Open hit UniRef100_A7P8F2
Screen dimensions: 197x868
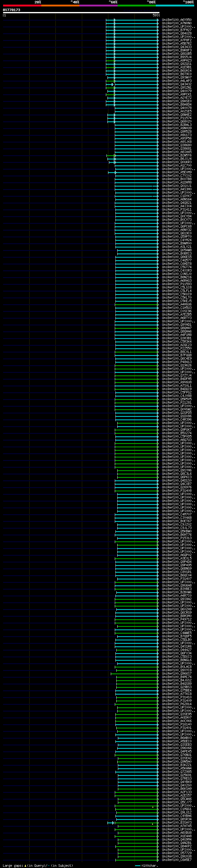point(177,40)
